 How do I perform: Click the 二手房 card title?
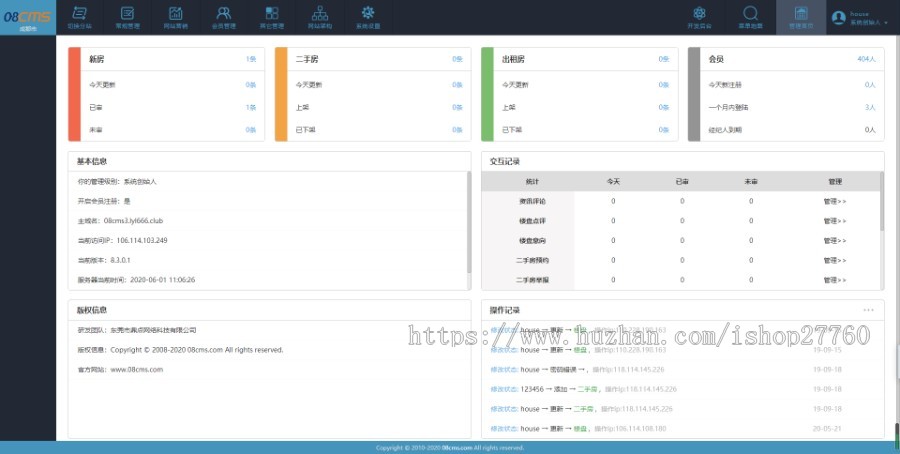(x=307, y=59)
